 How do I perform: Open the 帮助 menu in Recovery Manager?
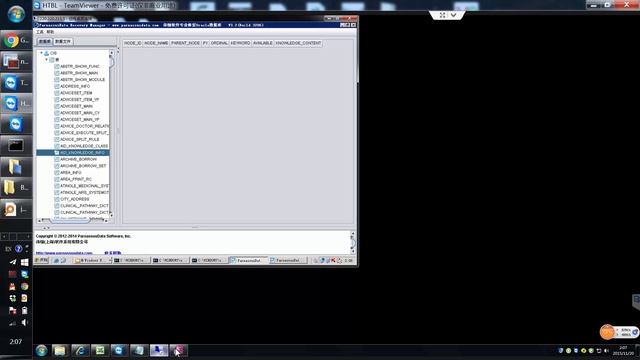pos(50,32)
